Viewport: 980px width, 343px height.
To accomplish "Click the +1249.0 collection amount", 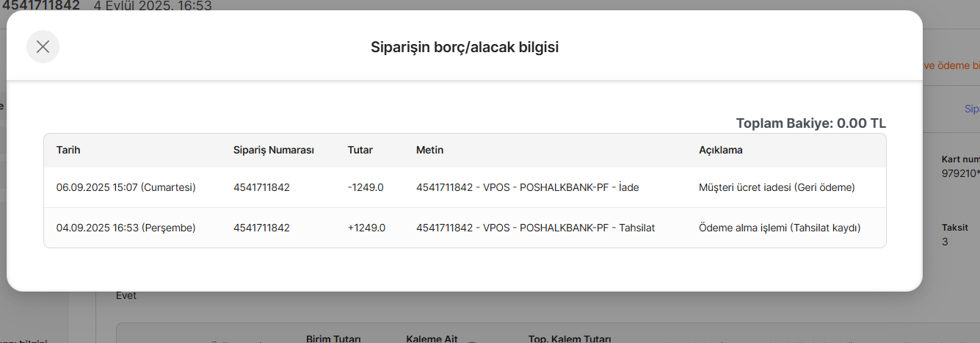I will [x=366, y=228].
